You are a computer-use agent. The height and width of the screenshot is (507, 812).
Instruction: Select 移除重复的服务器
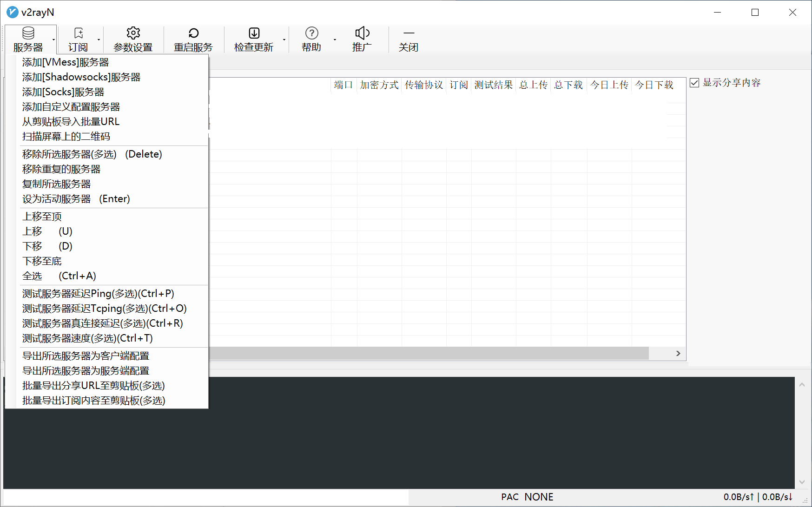pyautogui.click(x=112, y=169)
